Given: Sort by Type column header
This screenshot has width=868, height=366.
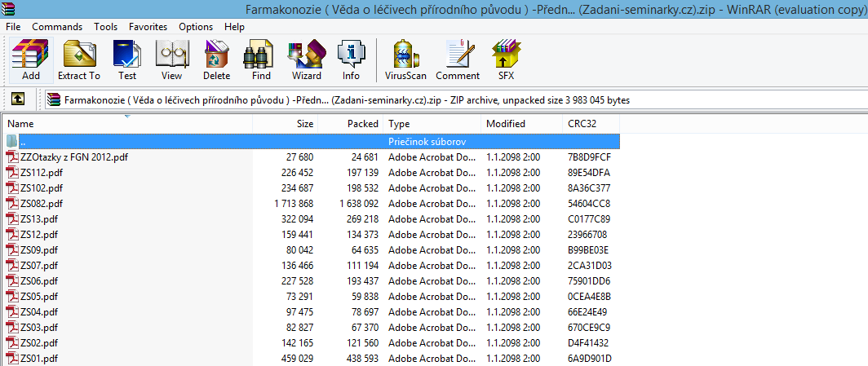Looking at the screenshot, I should (x=433, y=124).
